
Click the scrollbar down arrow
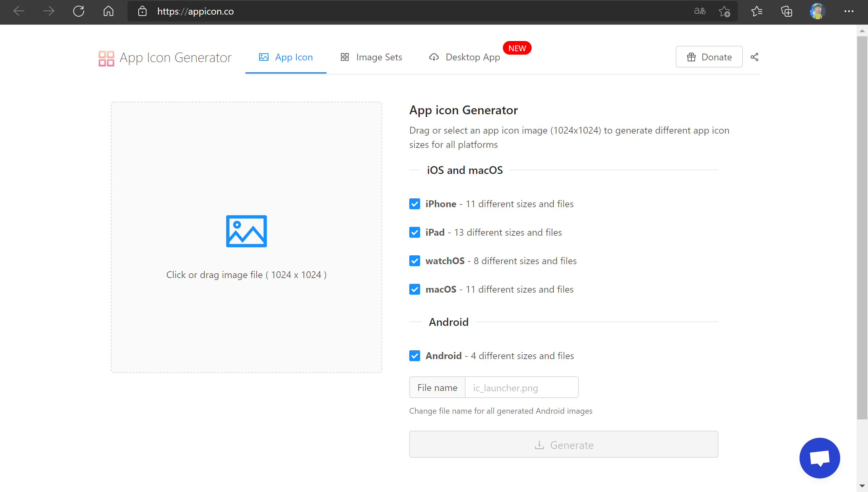pos(862,486)
